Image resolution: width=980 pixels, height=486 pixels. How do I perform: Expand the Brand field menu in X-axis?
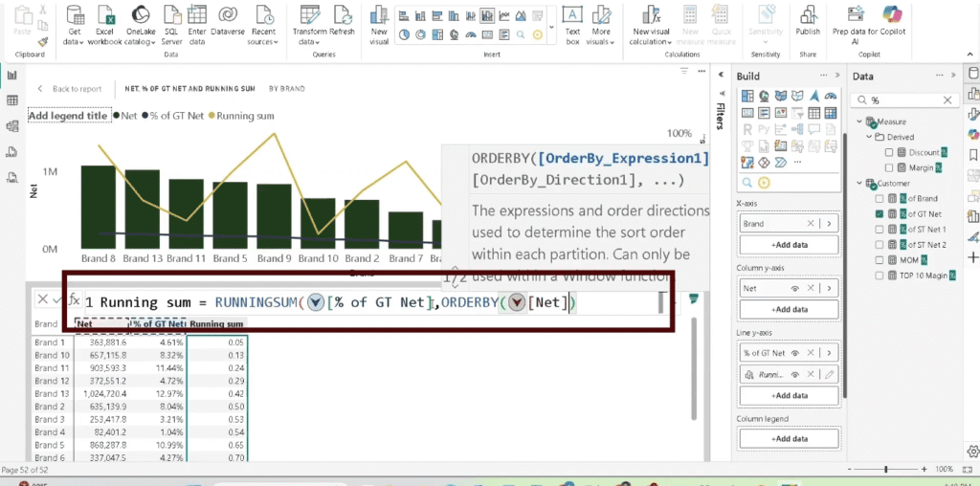(x=830, y=223)
